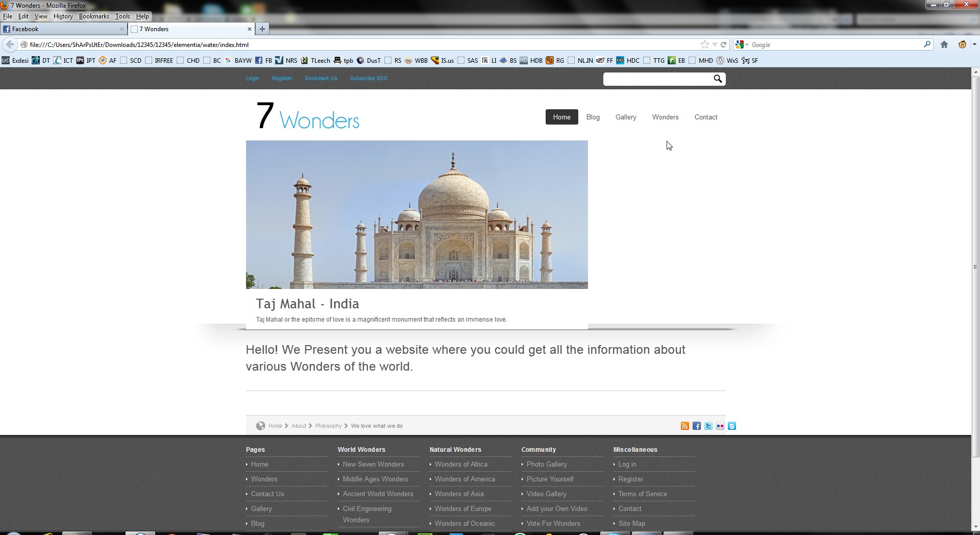Open the DT bookmark
The image size is (980, 535).
point(41,60)
